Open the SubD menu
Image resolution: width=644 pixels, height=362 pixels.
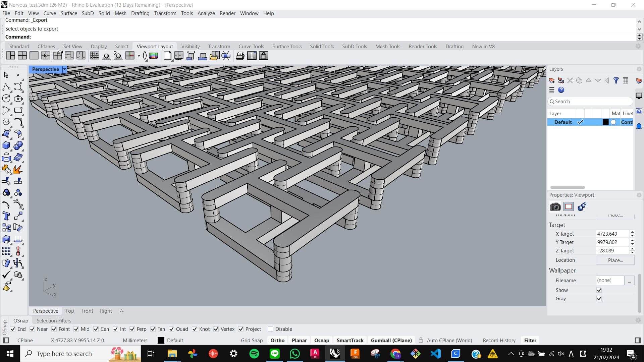(88, 13)
